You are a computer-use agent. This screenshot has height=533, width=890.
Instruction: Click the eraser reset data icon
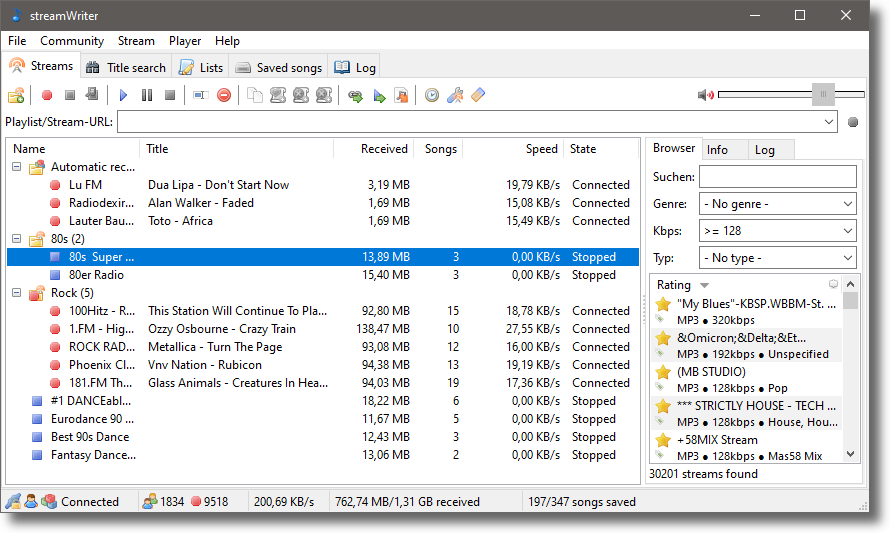click(478, 95)
